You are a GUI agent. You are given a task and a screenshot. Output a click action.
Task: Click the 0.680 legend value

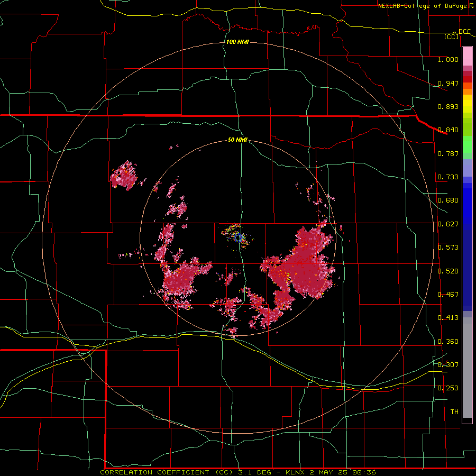point(448,200)
